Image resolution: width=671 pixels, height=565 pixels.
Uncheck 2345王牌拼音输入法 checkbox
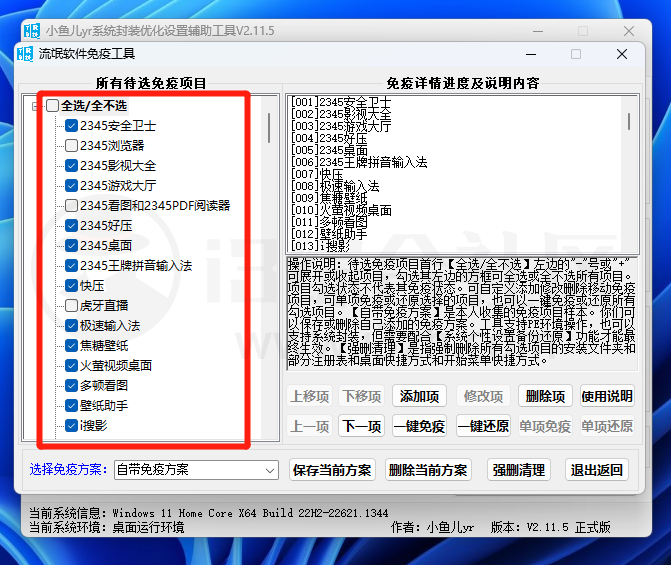(x=71, y=265)
